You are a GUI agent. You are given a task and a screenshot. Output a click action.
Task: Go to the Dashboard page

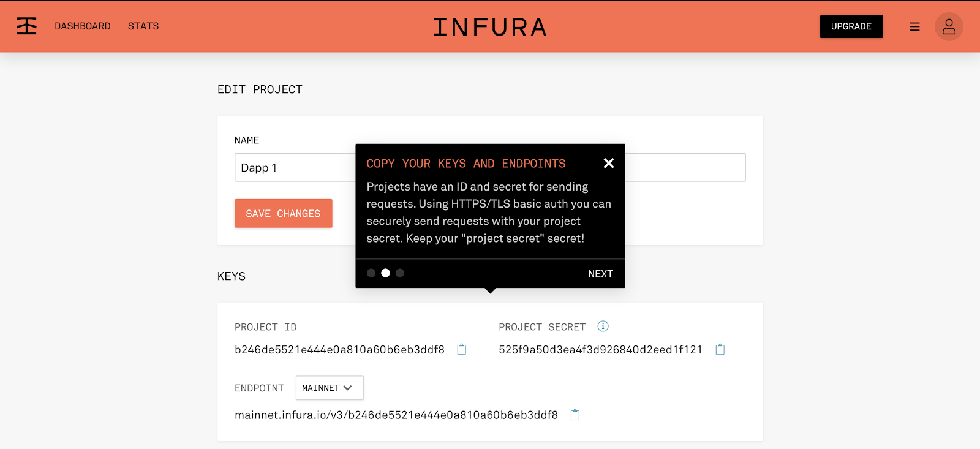point(83,26)
